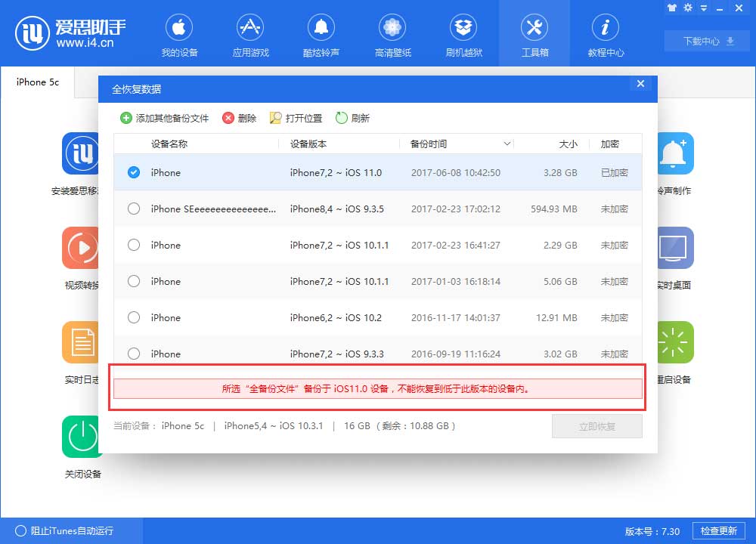This screenshot has width=756, height=544.
Task: Select the iOS 10.2 backup from 2016-11-17
Action: click(x=134, y=317)
